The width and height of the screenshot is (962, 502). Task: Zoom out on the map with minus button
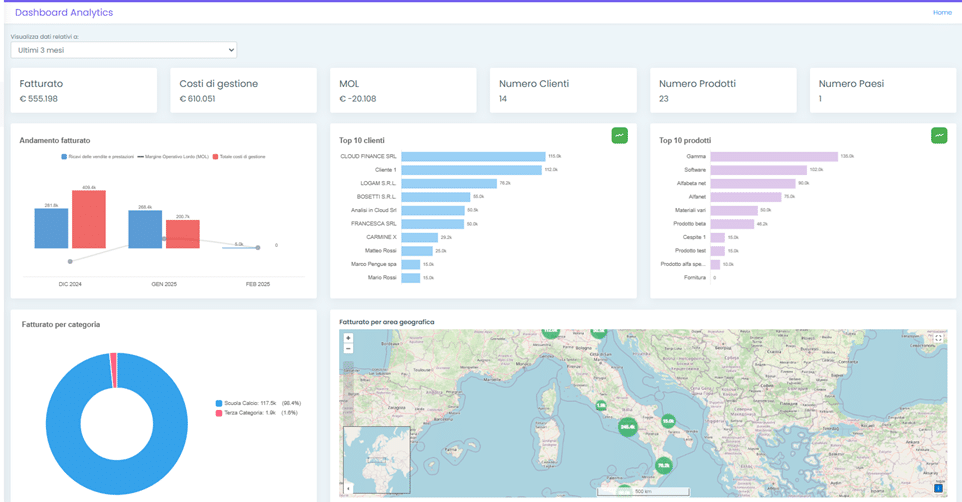(348, 349)
